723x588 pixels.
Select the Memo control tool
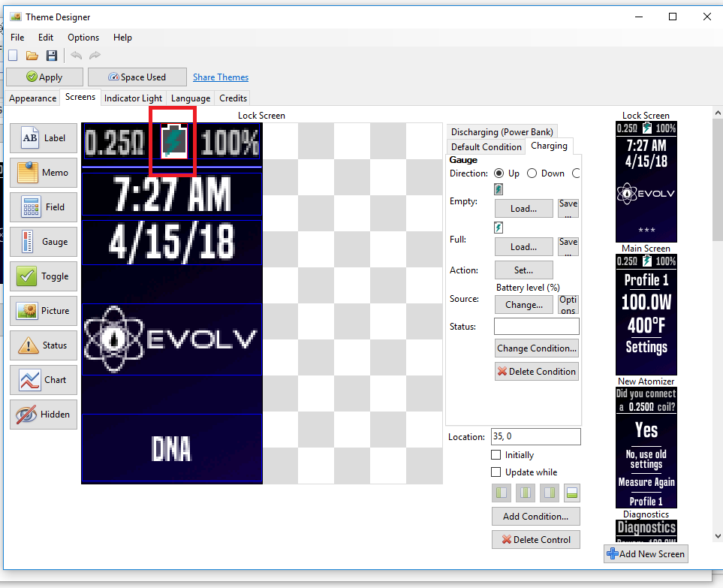tap(44, 173)
